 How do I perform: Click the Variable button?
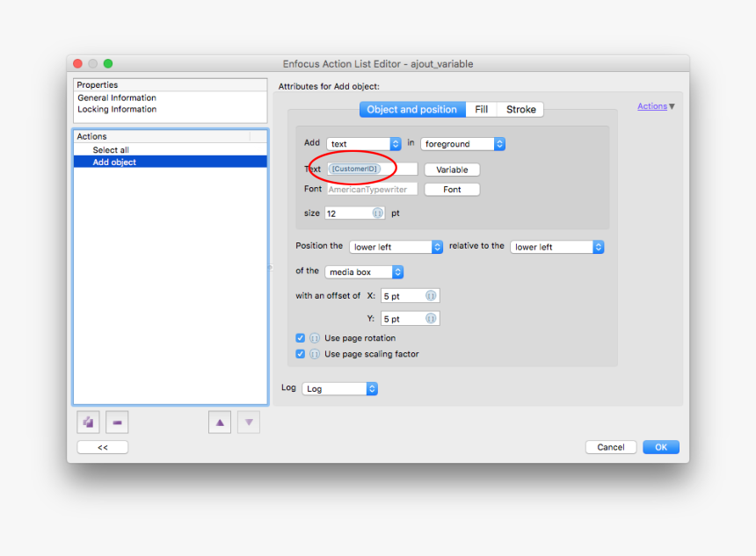pyautogui.click(x=452, y=170)
